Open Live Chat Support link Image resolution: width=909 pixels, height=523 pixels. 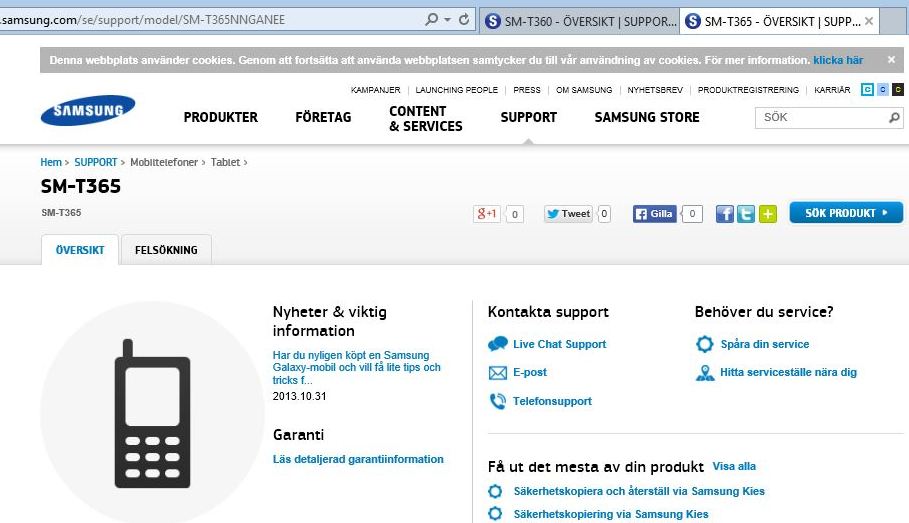coord(559,344)
